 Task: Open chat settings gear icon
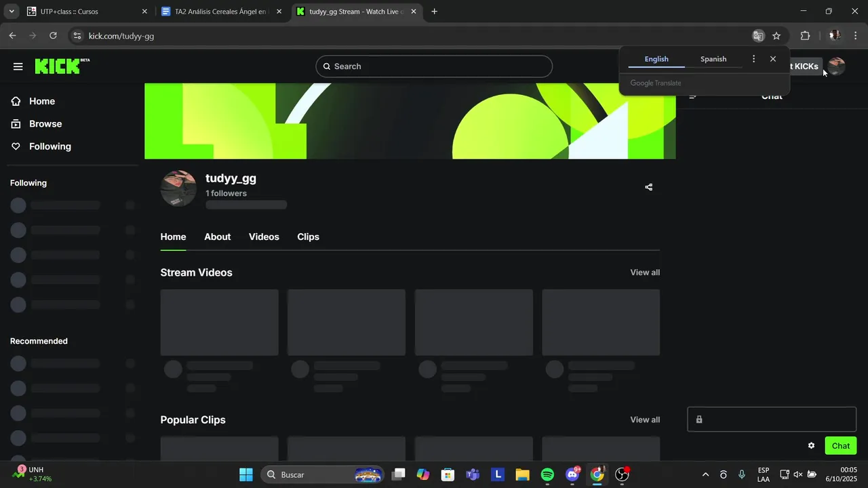[x=811, y=445]
